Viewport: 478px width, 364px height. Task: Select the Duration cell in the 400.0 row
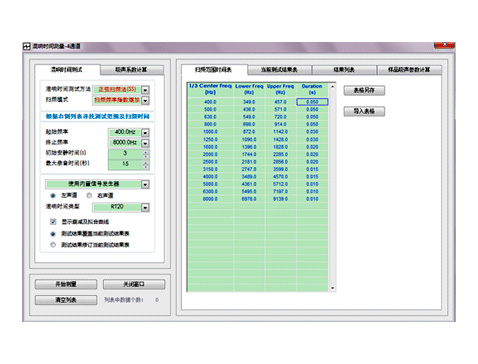[312, 102]
